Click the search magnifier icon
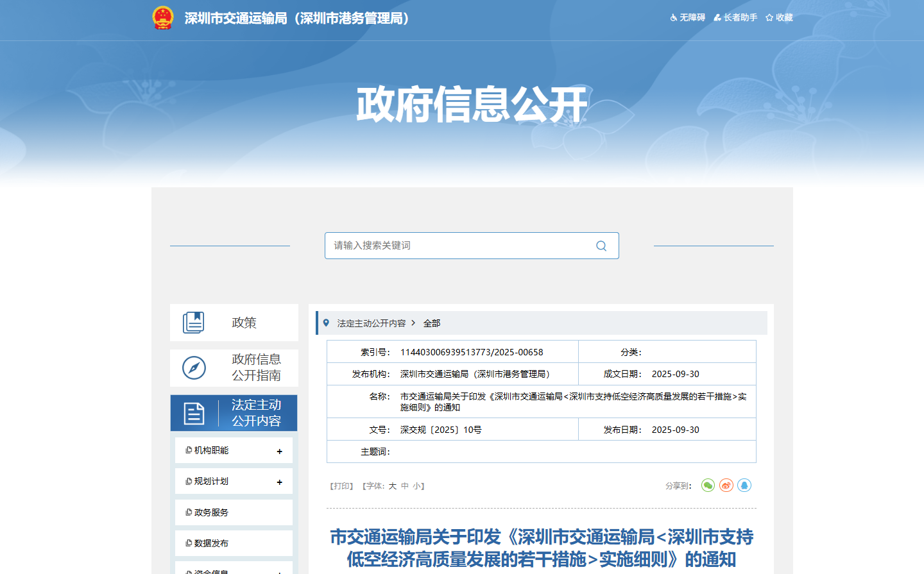The height and width of the screenshot is (574, 924). pos(601,246)
